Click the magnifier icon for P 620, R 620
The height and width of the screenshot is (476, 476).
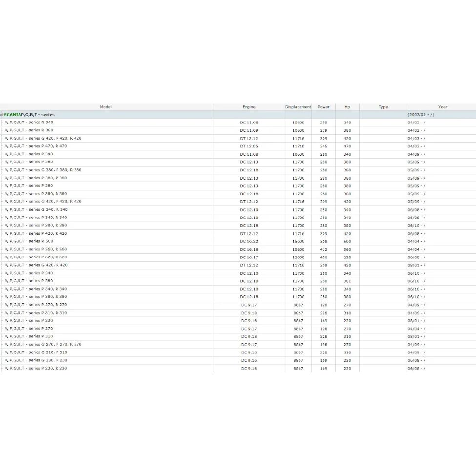[6, 257]
